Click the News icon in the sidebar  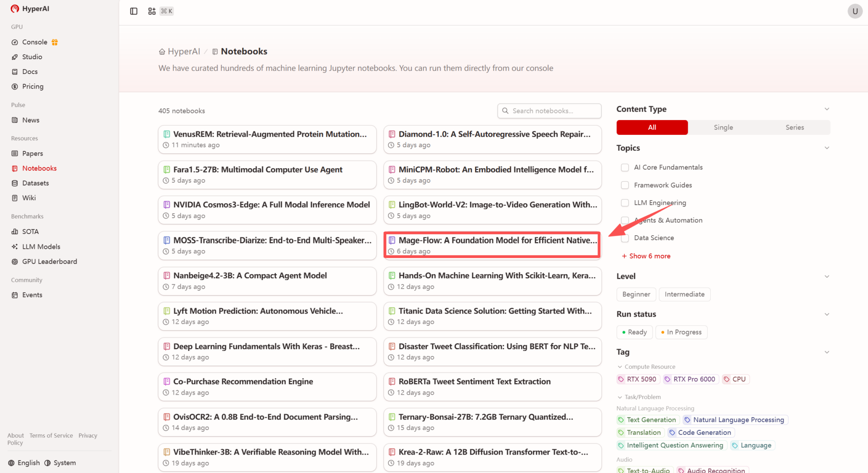coord(14,120)
